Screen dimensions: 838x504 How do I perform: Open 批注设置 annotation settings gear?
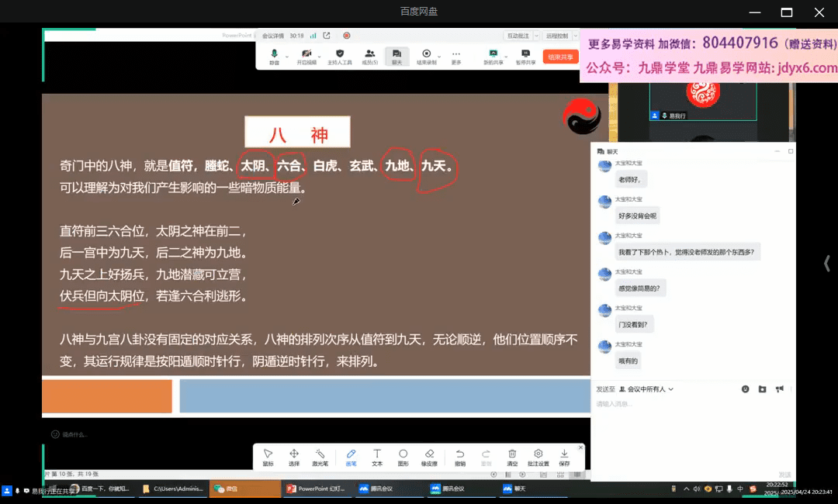point(538,457)
